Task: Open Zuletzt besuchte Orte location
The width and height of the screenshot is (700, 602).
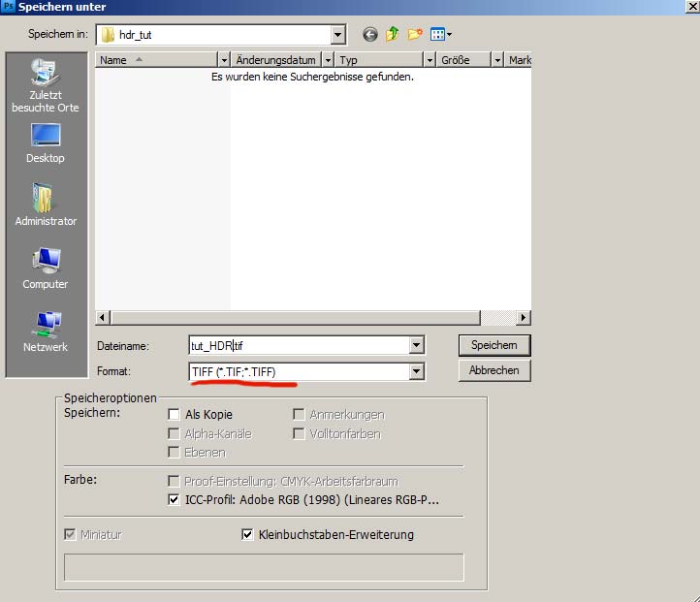Action: coord(46,85)
